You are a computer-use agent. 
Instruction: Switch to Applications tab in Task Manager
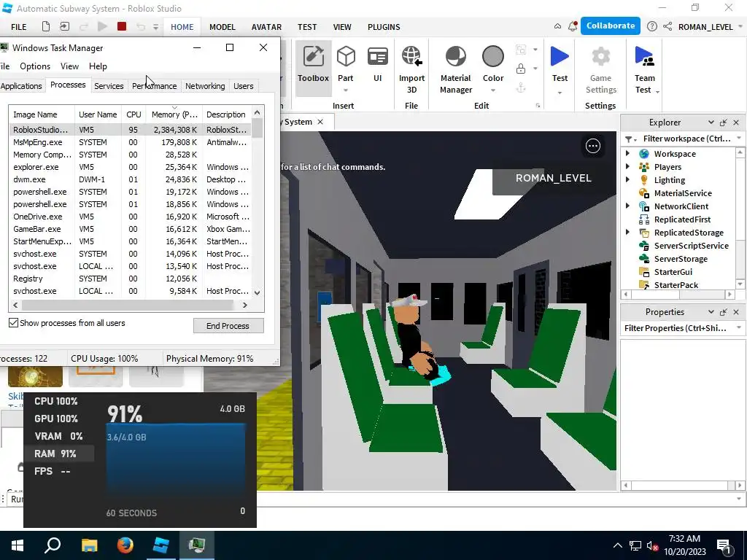point(21,86)
